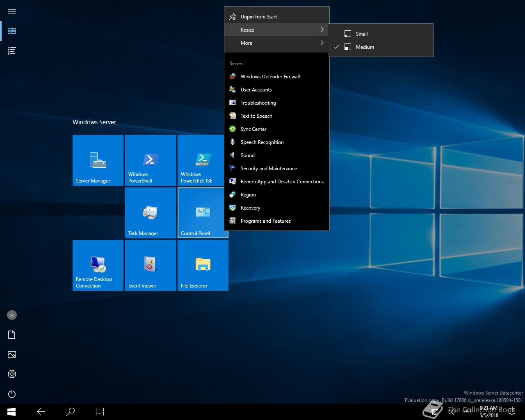Open Sync Center recent item
The image size is (525, 420).
click(277, 129)
